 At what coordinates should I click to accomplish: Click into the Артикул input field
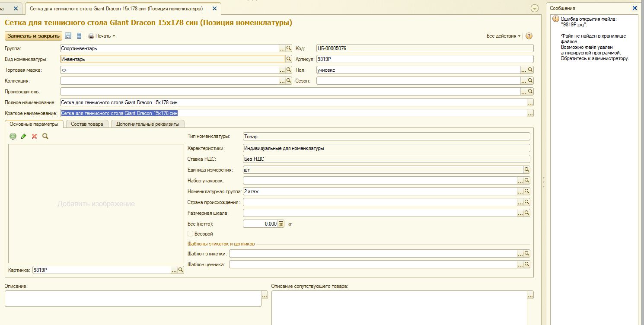424,59
